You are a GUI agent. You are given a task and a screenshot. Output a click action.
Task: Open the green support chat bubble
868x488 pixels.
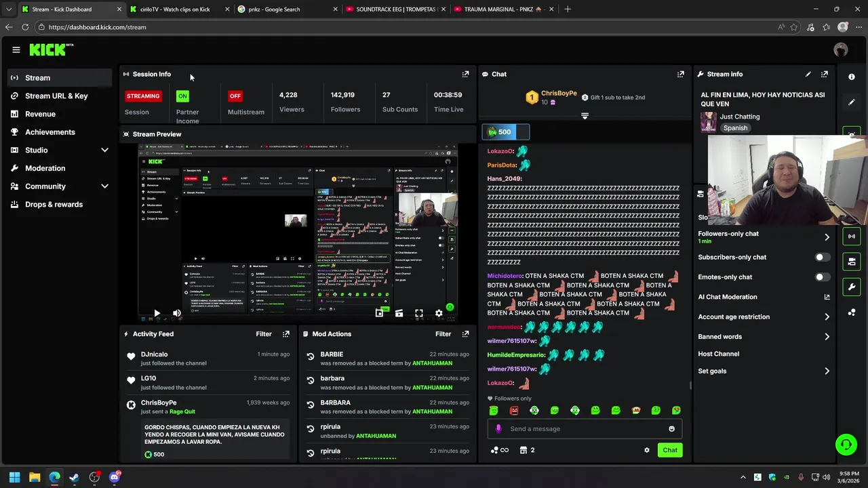pyautogui.click(x=846, y=445)
